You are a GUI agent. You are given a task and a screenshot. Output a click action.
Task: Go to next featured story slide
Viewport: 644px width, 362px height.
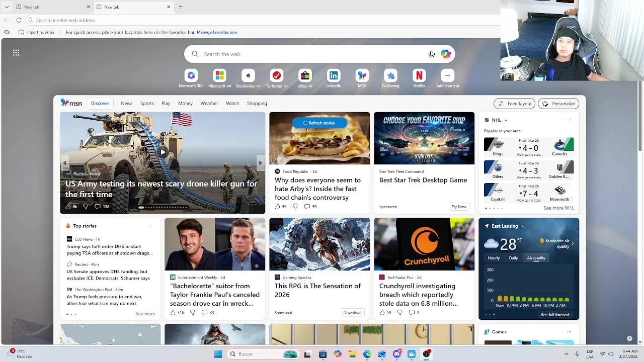pos(260,162)
